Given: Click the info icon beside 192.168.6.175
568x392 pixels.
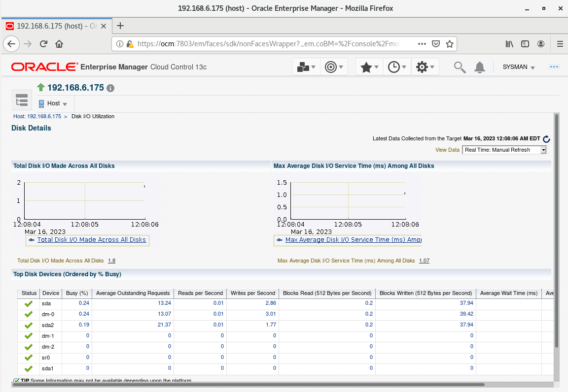Looking at the screenshot, I should tap(110, 88).
